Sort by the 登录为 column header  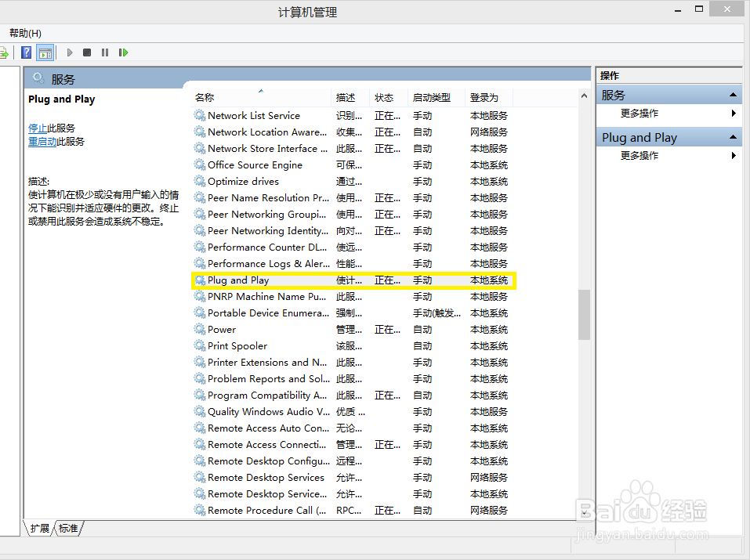click(488, 98)
